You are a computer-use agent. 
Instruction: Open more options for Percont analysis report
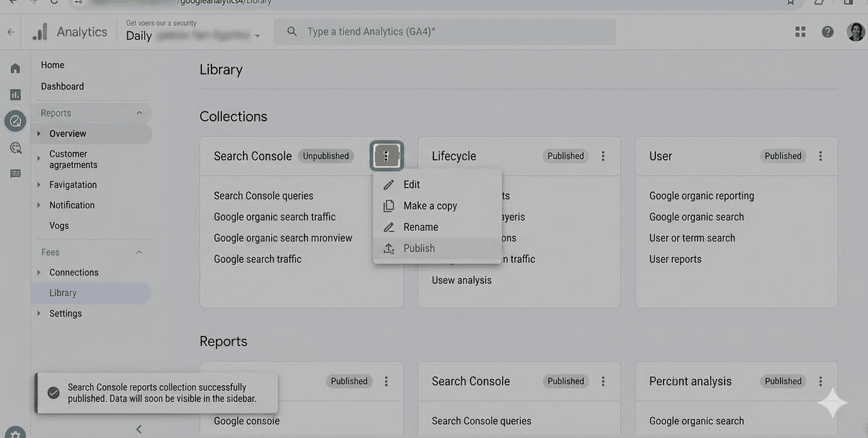tap(820, 381)
